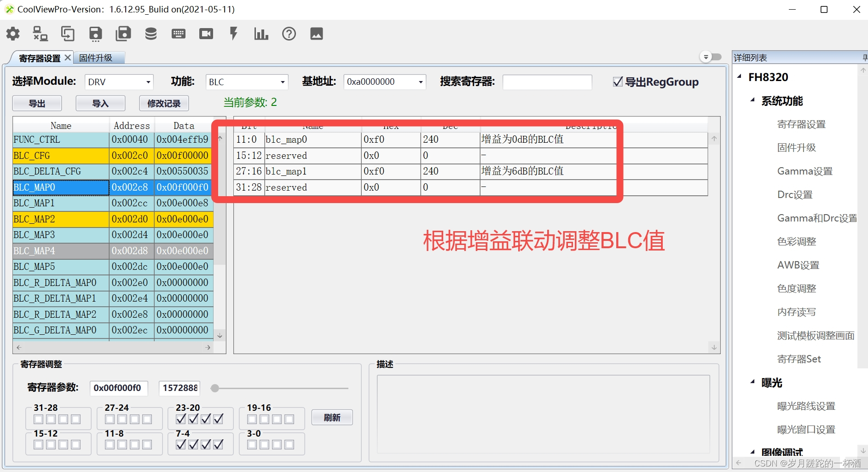Select the BLC_DELTA_CFG register row
Image resolution: width=868 pixels, height=472 pixels.
113,171
